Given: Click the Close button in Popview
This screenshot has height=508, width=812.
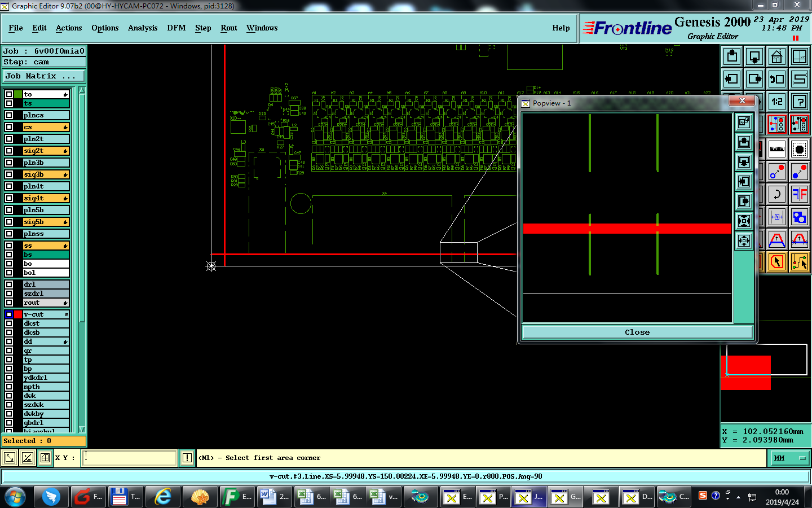Looking at the screenshot, I should (637, 332).
